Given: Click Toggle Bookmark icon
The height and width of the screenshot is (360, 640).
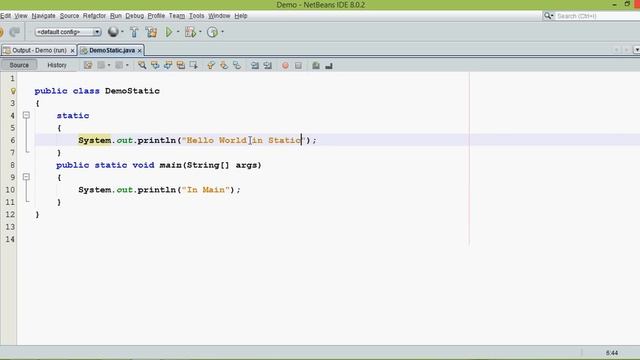Looking at the screenshot, I should [x=237, y=65].
